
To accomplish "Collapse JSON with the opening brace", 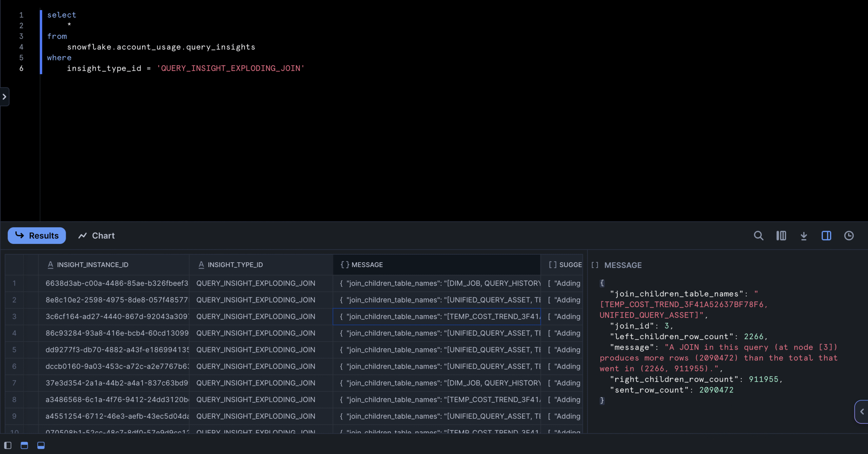I will click(x=602, y=283).
